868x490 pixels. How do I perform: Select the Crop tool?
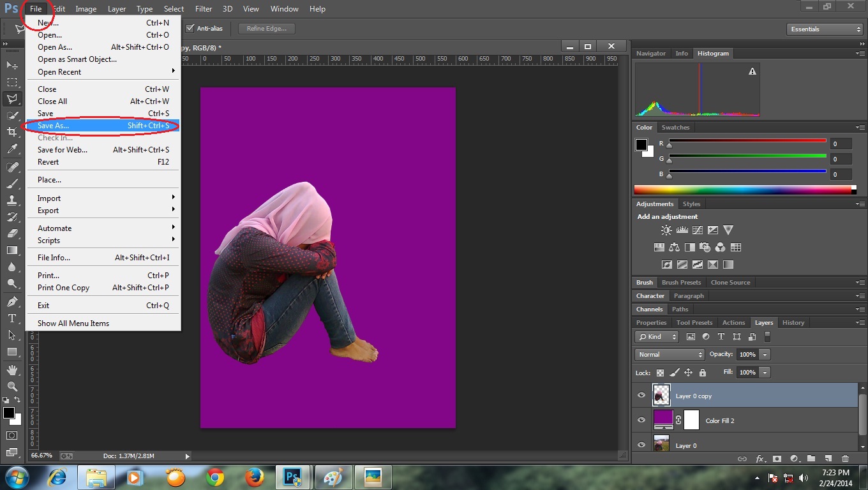pos(12,132)
